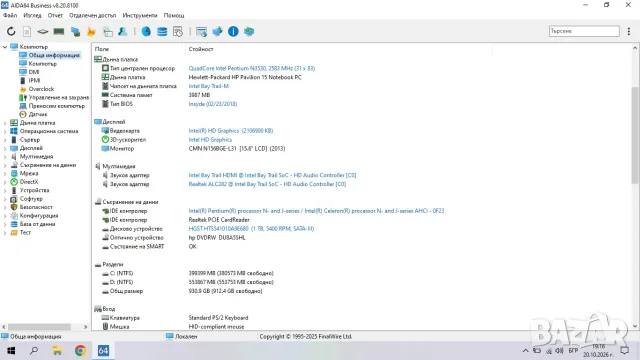Expand the Мултимедия tree node
Viewport: 640px width, 360px height.
[5, 157]
